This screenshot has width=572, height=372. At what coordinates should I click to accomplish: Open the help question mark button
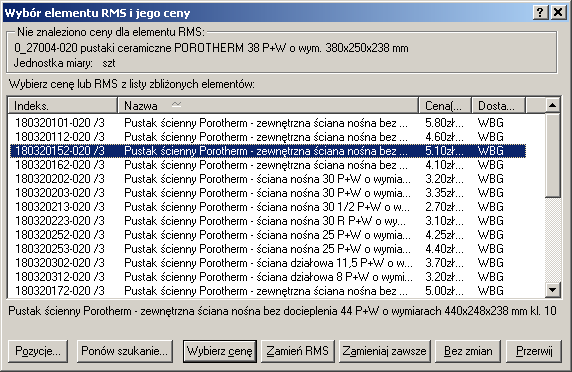tap(540, 12)
